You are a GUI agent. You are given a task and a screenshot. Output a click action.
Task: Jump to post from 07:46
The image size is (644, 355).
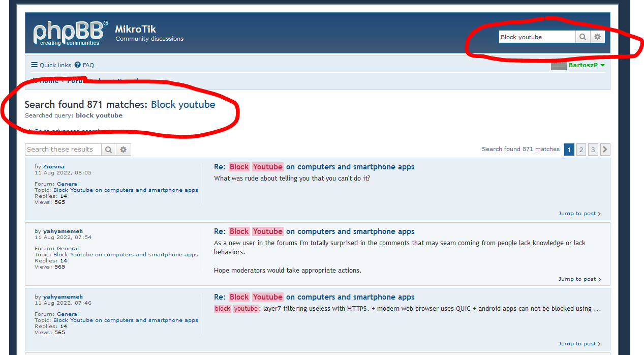pos(579,344)
